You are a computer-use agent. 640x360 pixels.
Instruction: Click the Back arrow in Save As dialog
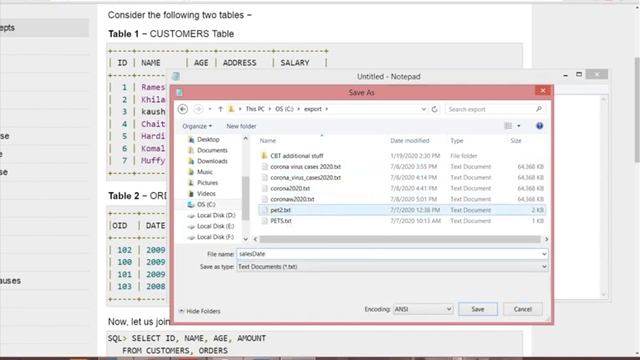tap(182, 109)
